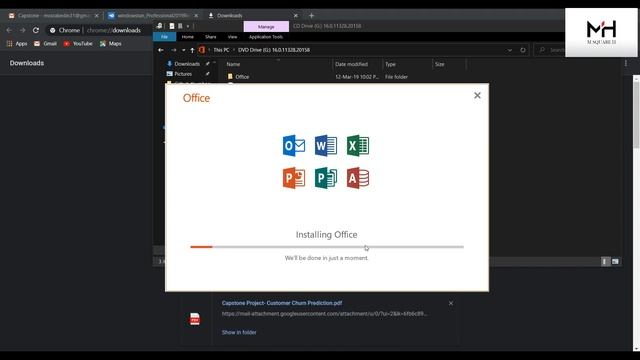This screenshot has height=360, width=640.
Task: Click the Excel icon in the Office installer
Action: coord(358,145)
